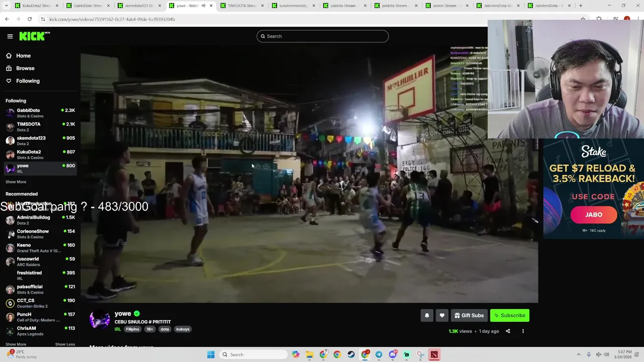Click the JABO code button in Stake ad
This screenshot has width=644, height=362.
pyautogui.click(x=594, y=215)
